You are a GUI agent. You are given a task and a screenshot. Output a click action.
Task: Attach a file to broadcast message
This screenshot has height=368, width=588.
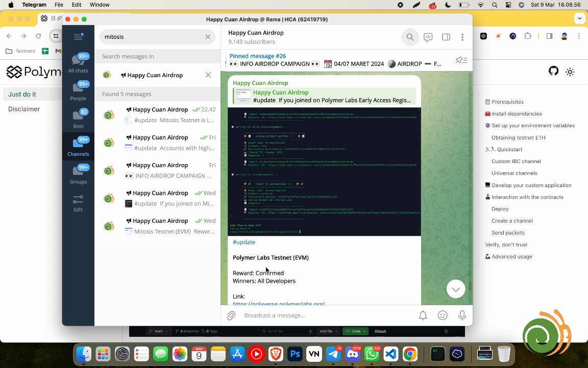231,315
